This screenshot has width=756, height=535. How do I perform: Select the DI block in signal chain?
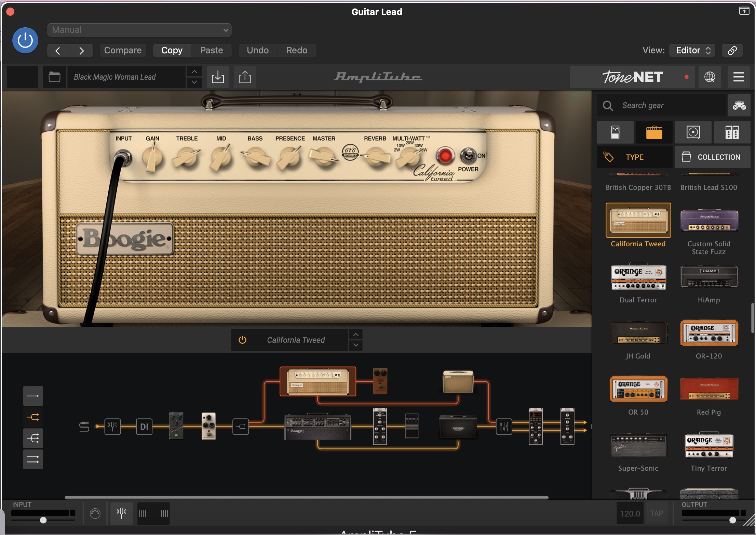point(144,427)
